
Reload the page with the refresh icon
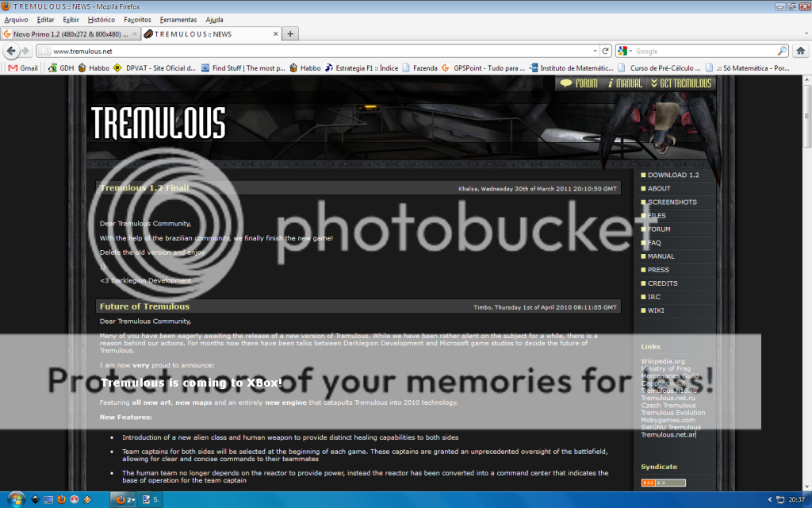point(605,51)
